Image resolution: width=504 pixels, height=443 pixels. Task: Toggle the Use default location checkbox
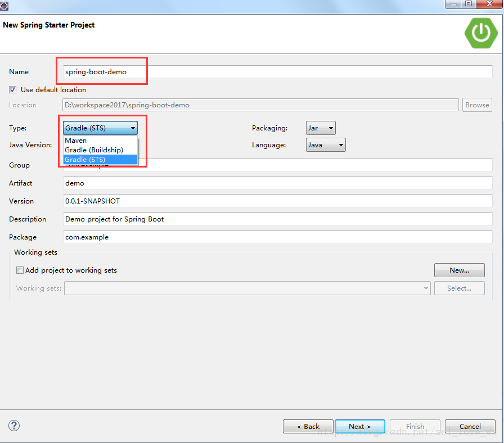click(x=12, y=89)
